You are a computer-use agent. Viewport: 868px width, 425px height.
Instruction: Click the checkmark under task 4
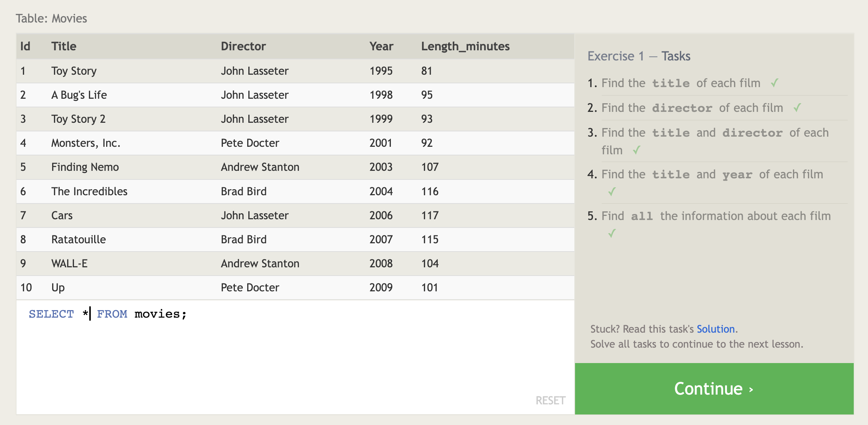point(612,192)
